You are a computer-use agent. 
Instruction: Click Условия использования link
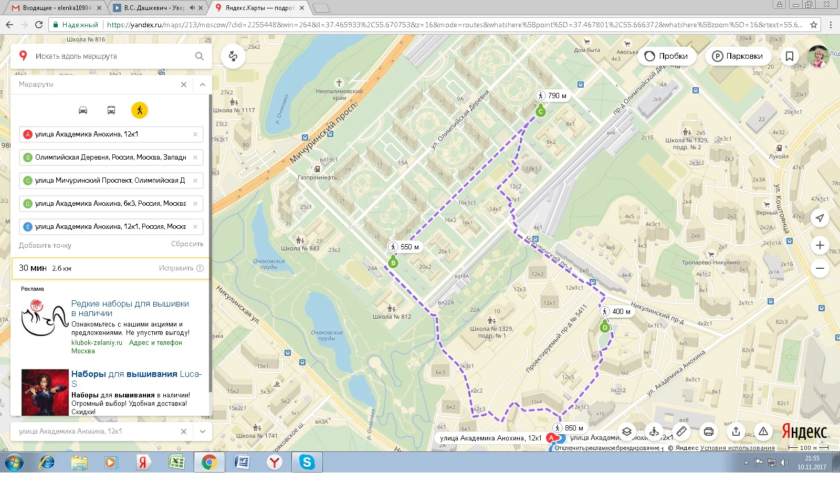(x=737, y=448)
